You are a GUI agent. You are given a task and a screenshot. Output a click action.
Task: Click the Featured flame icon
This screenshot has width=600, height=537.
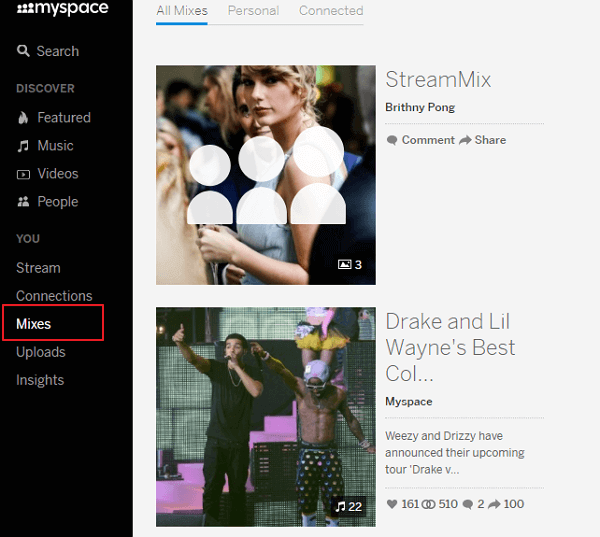point(23,118)
